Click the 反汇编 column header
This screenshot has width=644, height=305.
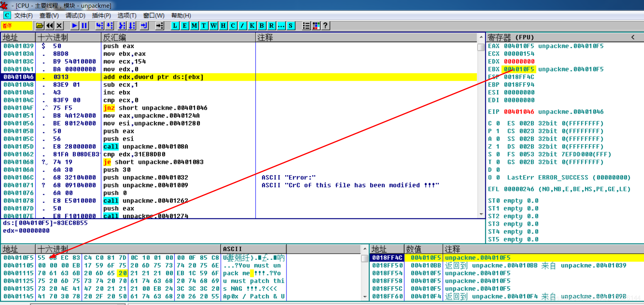click(x=178, y=37)
